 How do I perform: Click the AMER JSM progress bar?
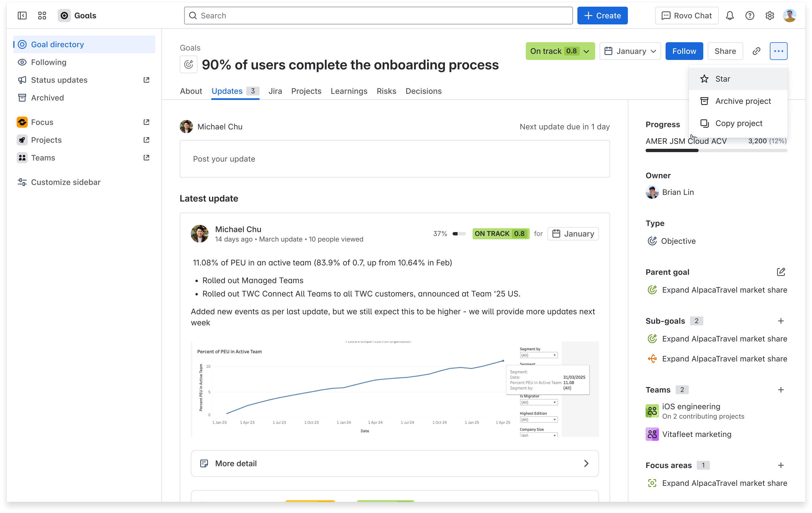716,150
